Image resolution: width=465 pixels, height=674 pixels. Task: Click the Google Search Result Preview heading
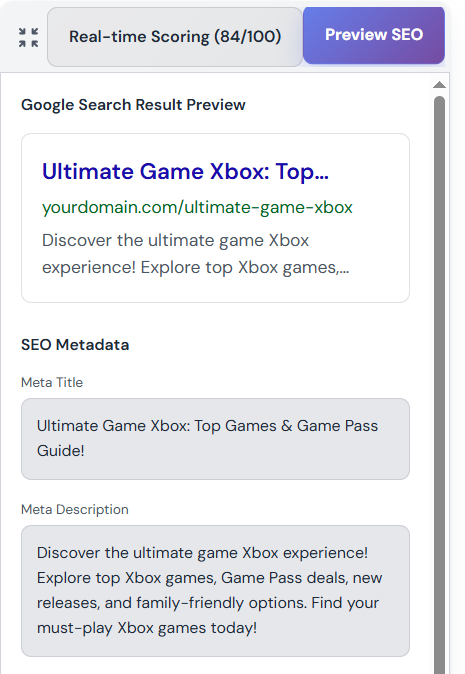[133, 105]
